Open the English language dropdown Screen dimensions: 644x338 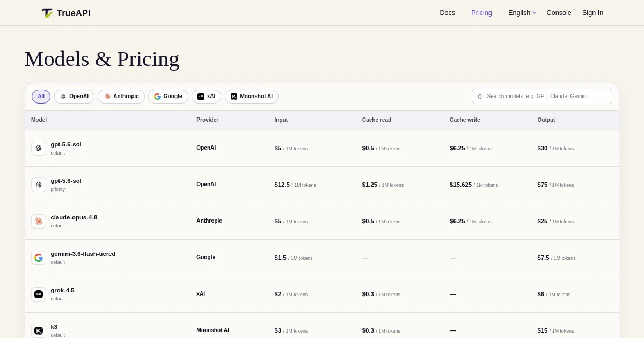[x=522, y=13]
